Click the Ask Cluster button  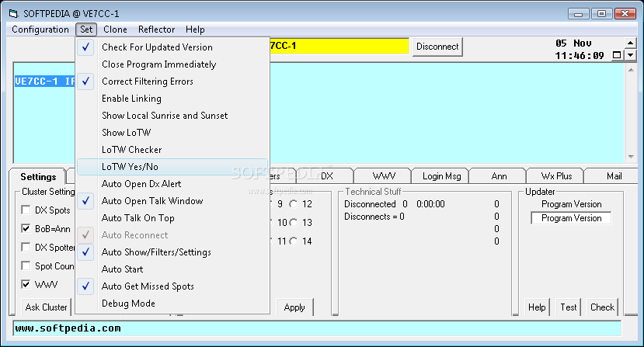(46, 307)
